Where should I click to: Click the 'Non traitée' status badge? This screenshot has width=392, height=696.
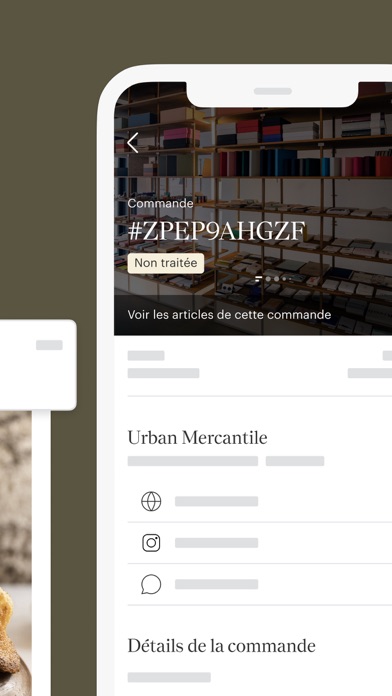166,263
